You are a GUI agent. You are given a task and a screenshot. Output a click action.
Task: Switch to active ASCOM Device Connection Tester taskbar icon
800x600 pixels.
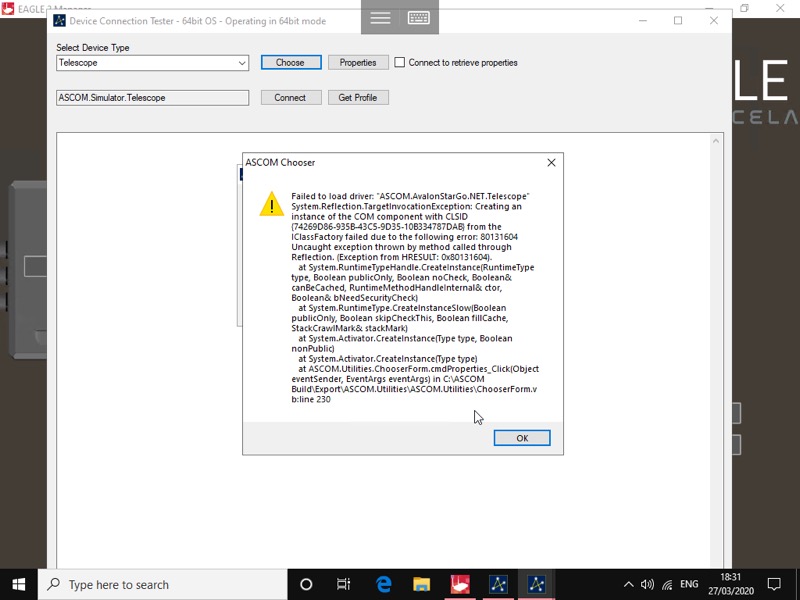coord(536,584)
